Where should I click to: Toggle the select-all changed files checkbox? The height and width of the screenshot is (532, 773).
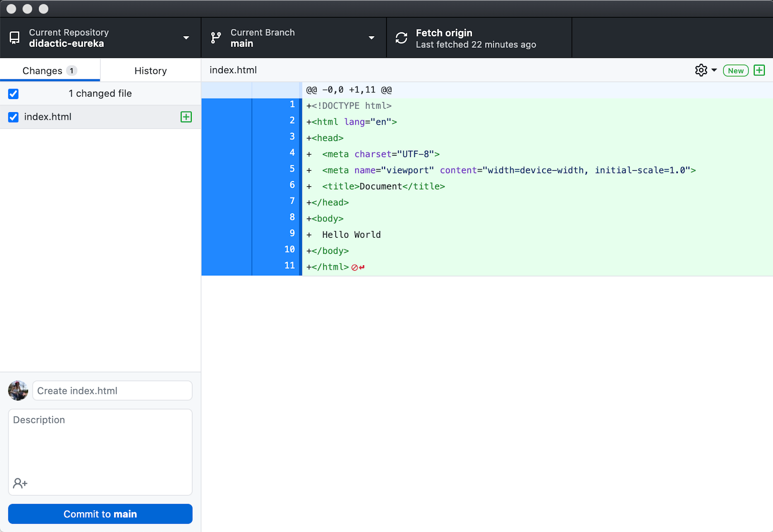(13, 93)
